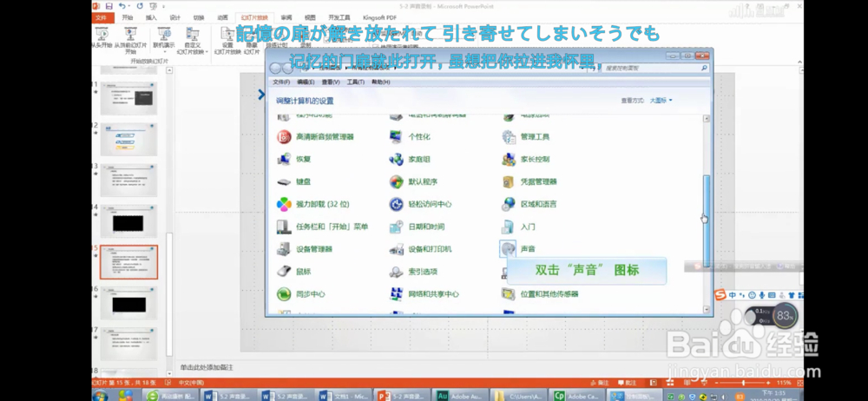Open 凭据管理器 in Control Panel

tap(529, 181)
